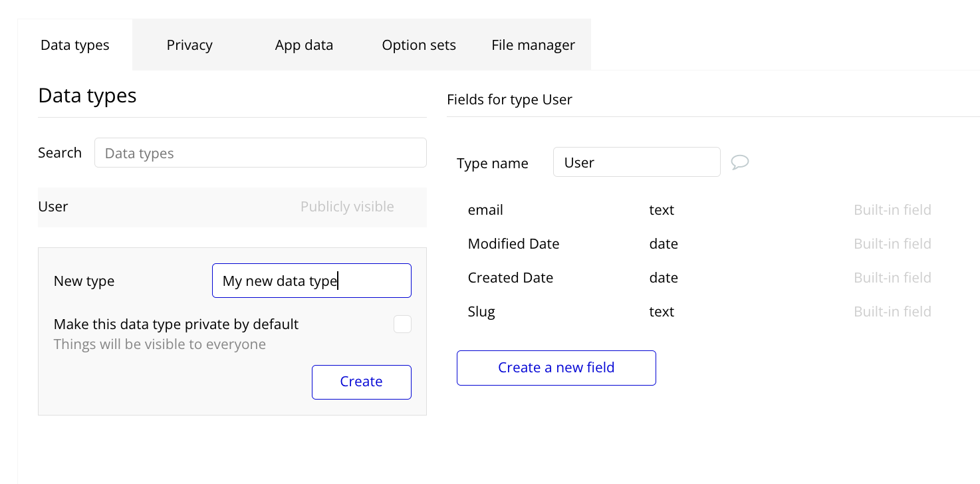Click the comment bubble icon beside Type name

click(739, 162)
